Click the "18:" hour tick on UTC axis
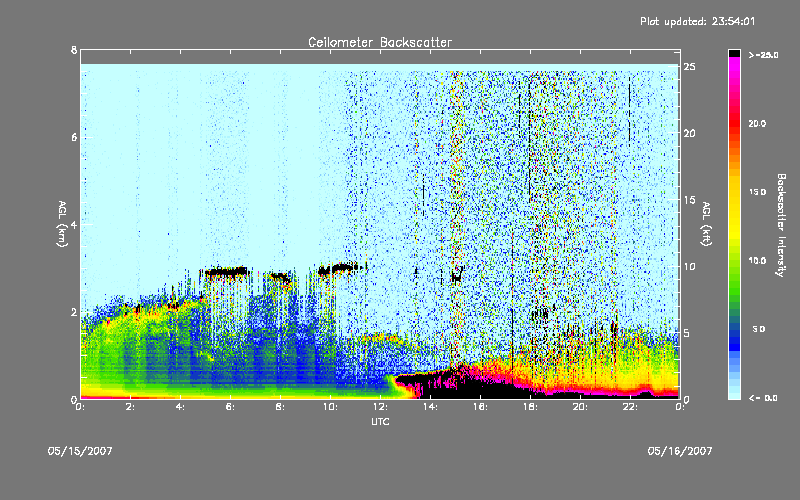800x500 pixels. (531, 407)
